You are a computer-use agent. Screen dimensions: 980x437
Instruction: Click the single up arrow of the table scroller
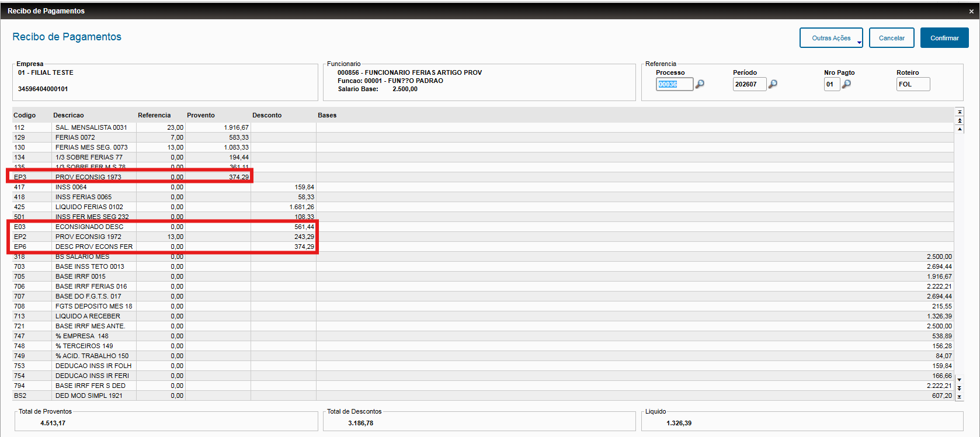pyautogui.click(x=960, y=129)
